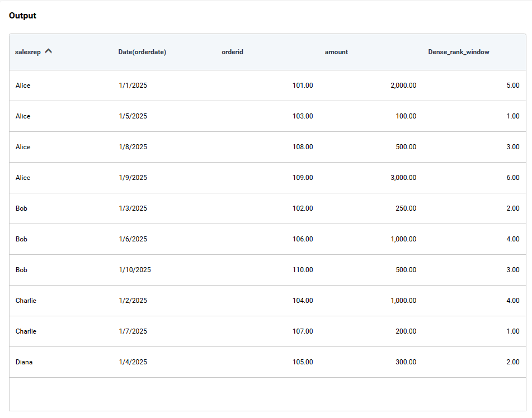
Task: Click the order ID 105.00 cell
Action: click(x=303, y=362)
